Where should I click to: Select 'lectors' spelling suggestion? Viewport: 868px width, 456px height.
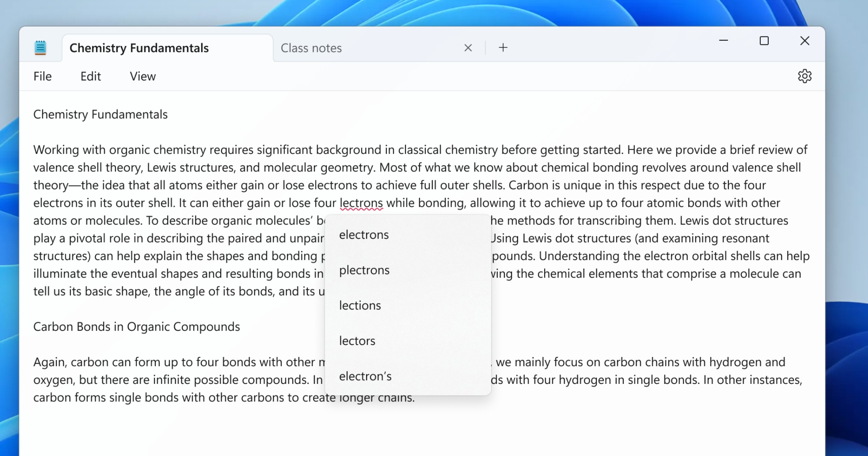click(357, 341)
